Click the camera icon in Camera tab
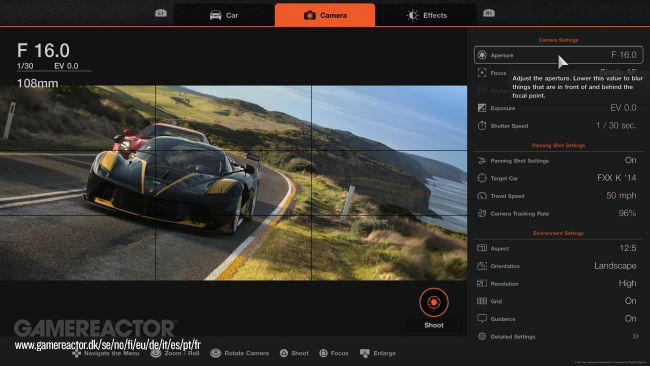 coord(310,15)
